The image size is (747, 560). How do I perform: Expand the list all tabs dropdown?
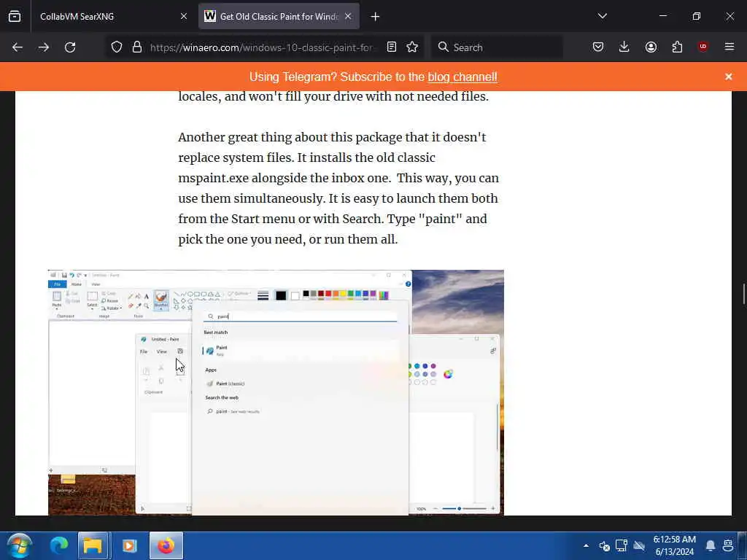(602, 16)
